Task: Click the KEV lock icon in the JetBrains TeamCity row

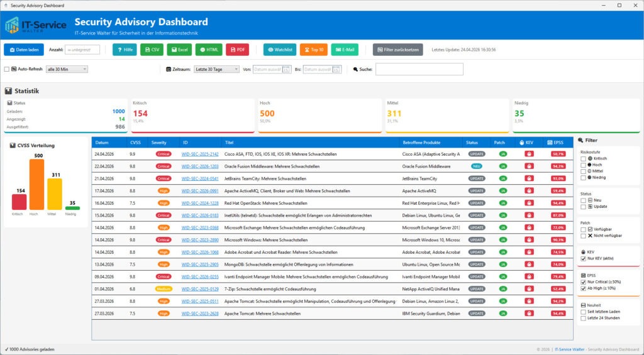Action: [529, 178]
